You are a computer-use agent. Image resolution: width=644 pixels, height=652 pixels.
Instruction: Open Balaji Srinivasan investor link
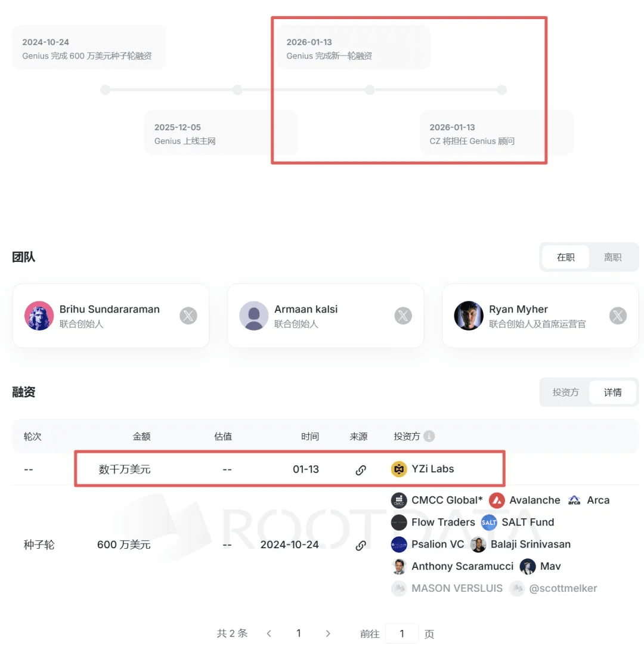pos(531,544)
